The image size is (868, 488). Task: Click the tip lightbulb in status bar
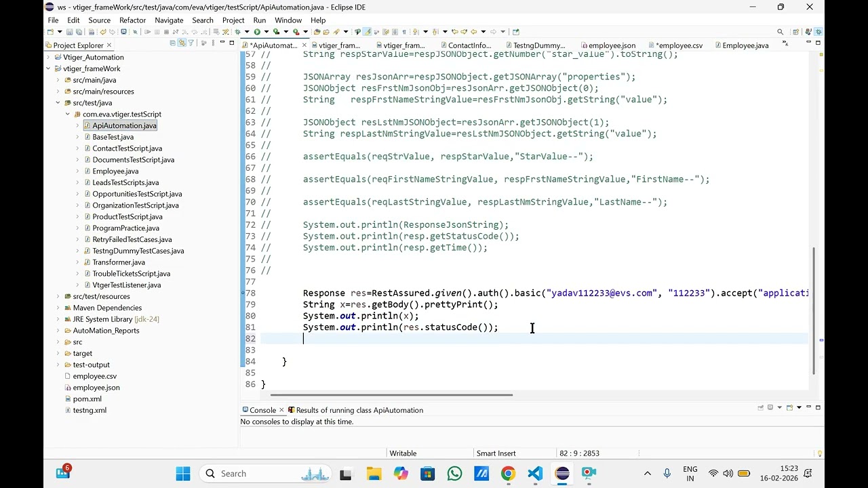pyautogui.click(x=820, y=453)
